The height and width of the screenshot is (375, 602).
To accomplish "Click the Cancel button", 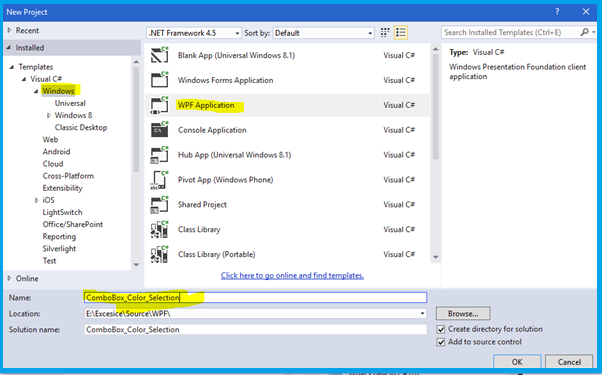I will click(569, 362).
